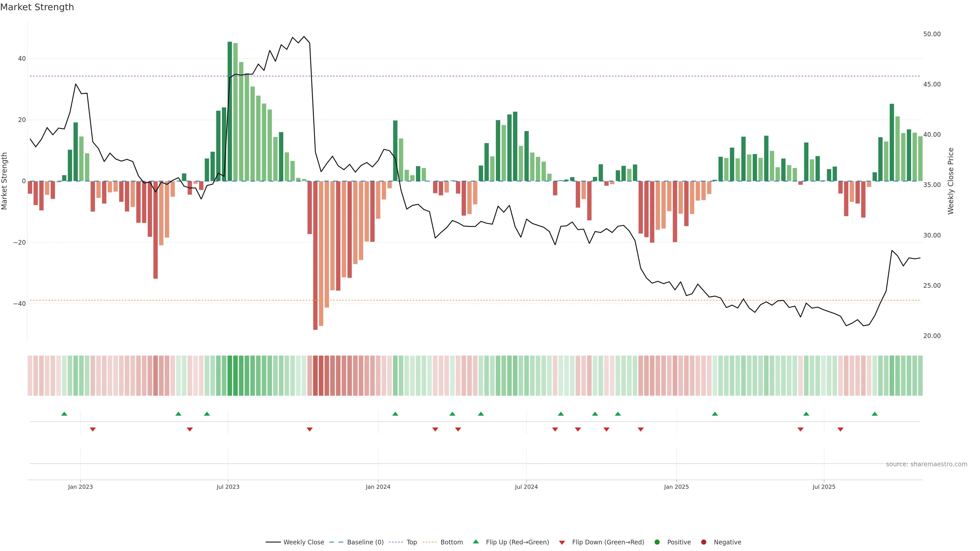
Task: Click the source: sharemaestro.com text
Action: tap(926, 464)
